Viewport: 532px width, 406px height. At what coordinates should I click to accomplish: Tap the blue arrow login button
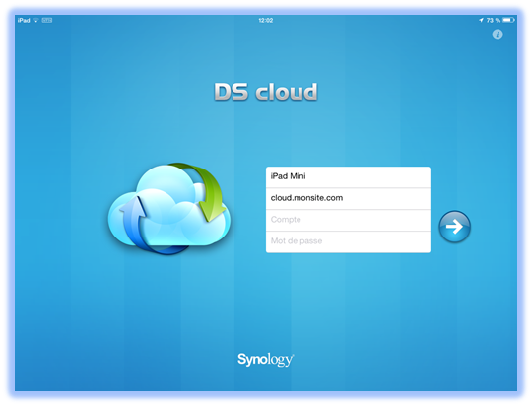click(454, 227)
